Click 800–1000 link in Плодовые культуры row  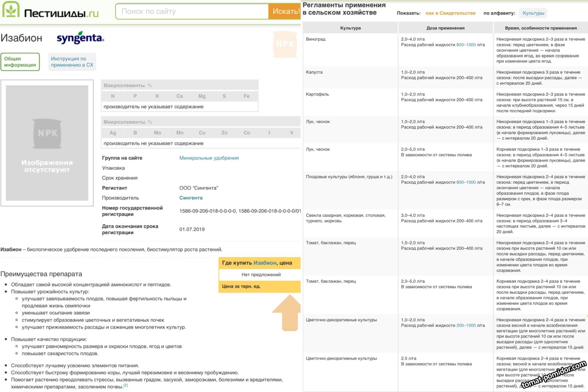pyautogui.click(x=466, y=182)
